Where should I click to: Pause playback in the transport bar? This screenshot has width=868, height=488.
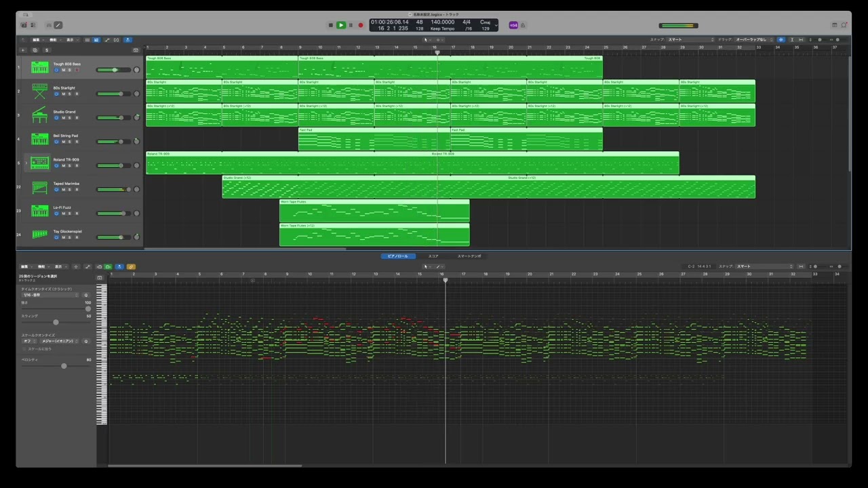click(x=351, y=25)
